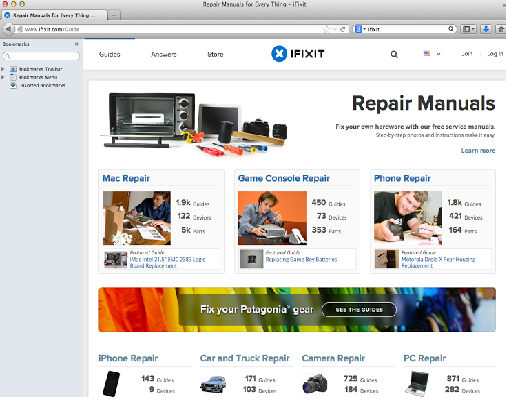Click the Fix your Patagonia gear banner text

pos(257,310)
